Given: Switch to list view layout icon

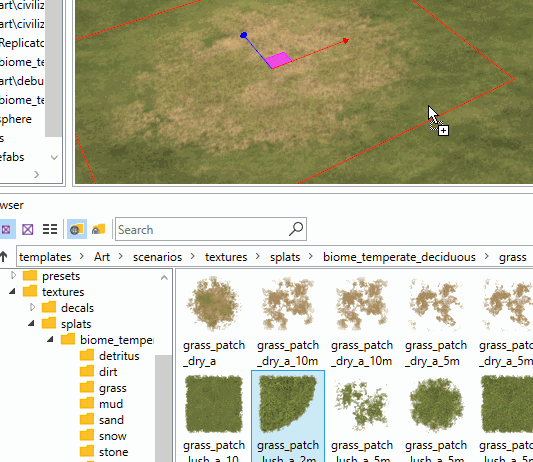Looking at the screenshot, I should pos(50,229).
